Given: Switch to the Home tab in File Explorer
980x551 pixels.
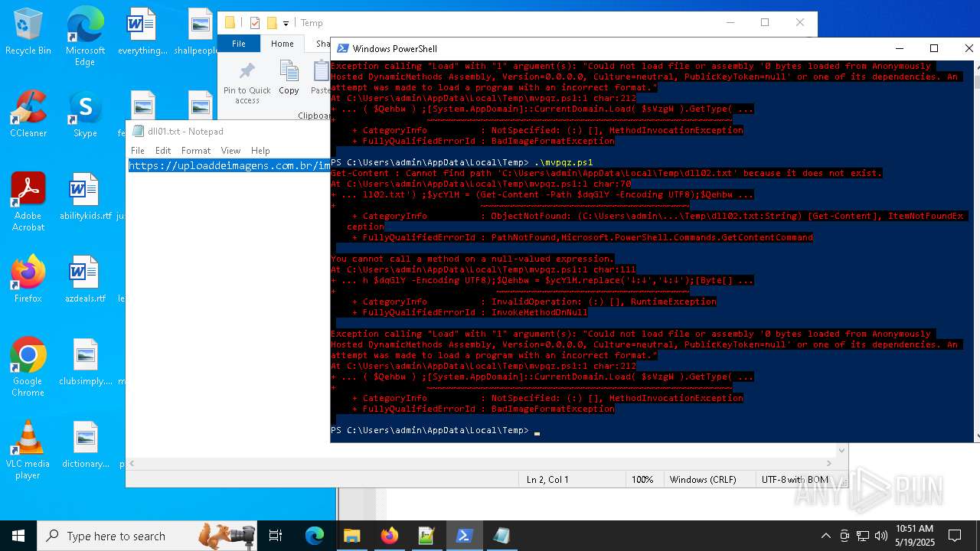Looking at the screenshot, I should [282, 44].
